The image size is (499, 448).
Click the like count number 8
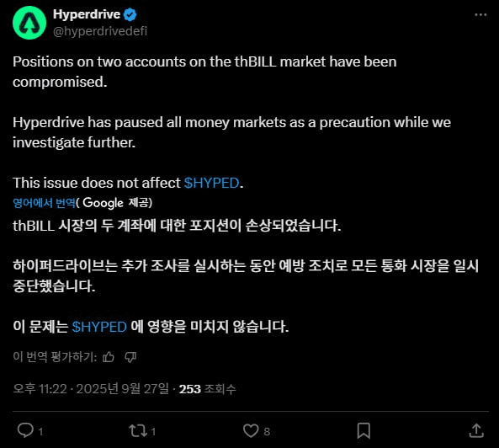[267, 431]
